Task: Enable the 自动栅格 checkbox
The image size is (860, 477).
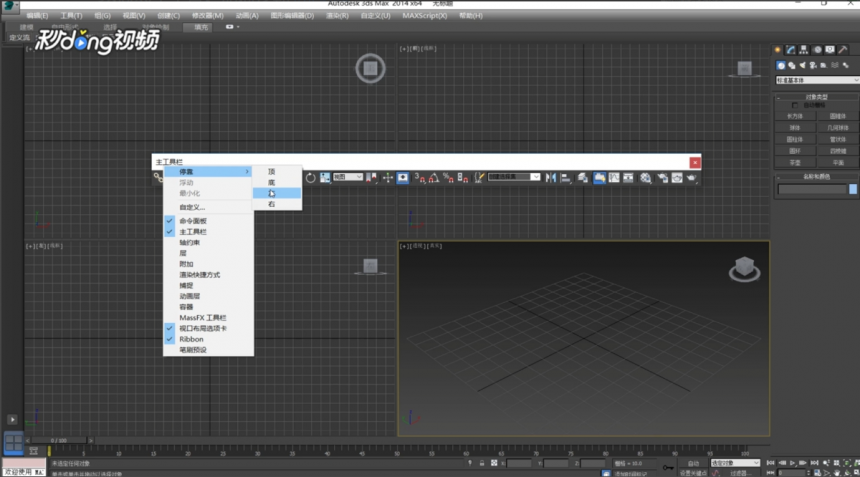Action: click(795, 105)
